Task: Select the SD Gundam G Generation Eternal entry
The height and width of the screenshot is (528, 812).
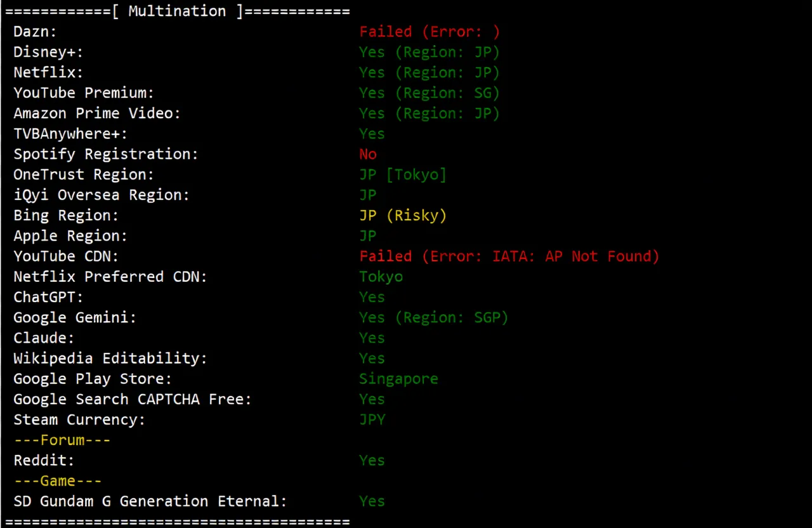Action: [150, 501]
